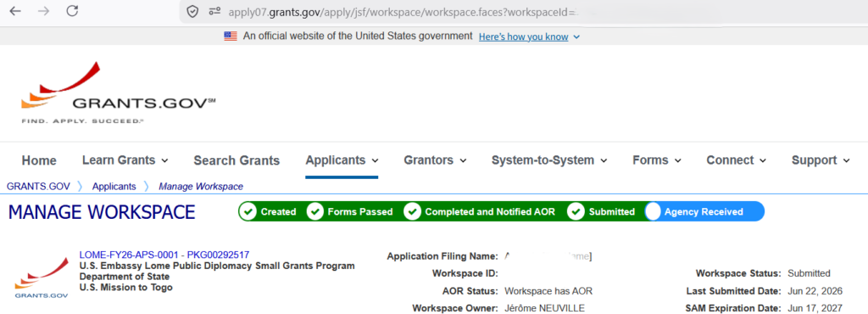Click the Created progress step label
The width and height of the screenshot is (868, 314).
[x=278, y=212]
